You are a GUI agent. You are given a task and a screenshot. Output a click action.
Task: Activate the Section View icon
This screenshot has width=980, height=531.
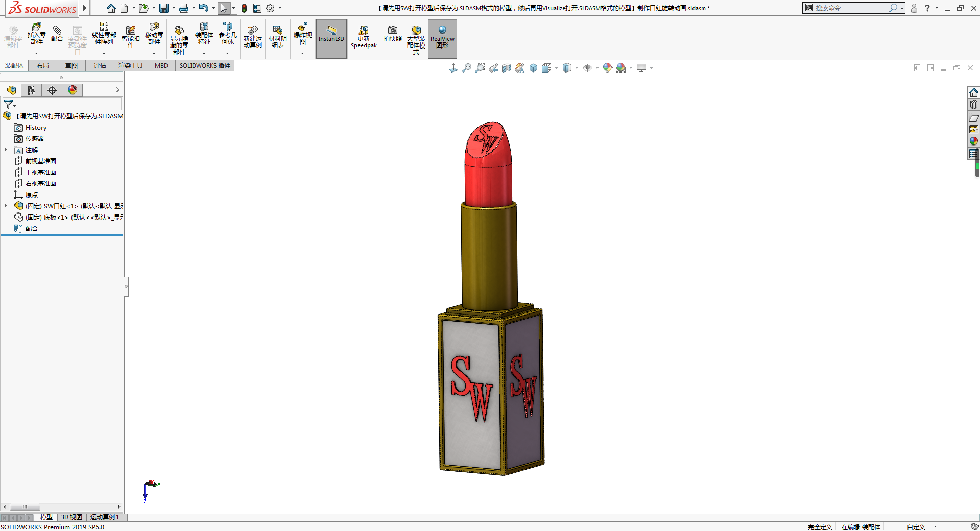click(507, 68)
